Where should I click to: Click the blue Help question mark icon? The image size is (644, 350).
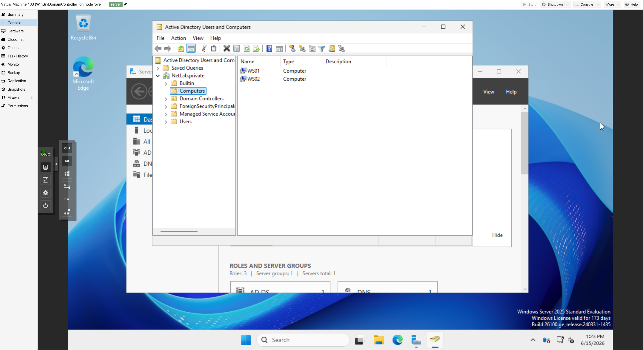[269, 48]
